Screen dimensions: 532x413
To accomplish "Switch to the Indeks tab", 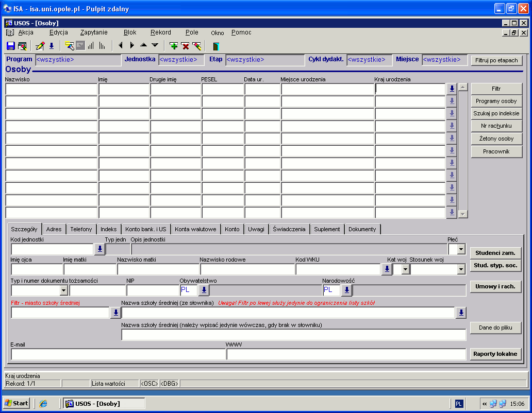I will [x=109, y=229].
